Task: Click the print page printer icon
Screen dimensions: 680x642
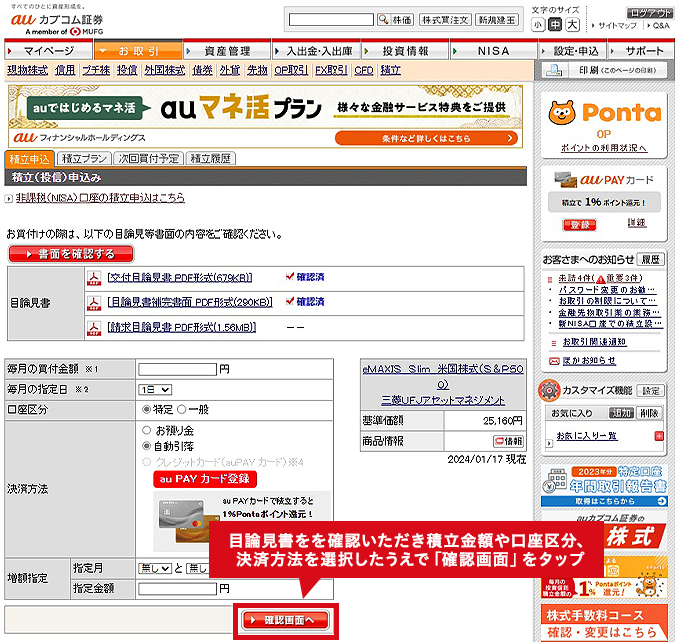Action: [x=554, y=70]
